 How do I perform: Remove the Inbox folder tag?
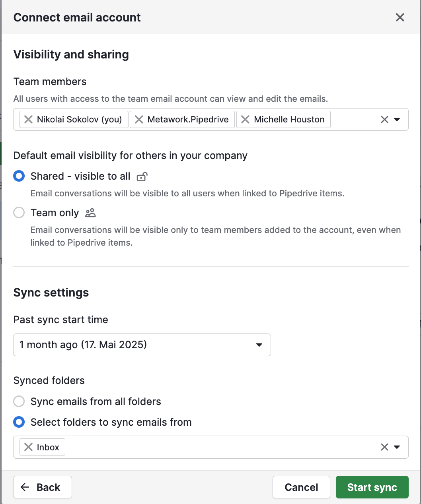coord(28,447)
